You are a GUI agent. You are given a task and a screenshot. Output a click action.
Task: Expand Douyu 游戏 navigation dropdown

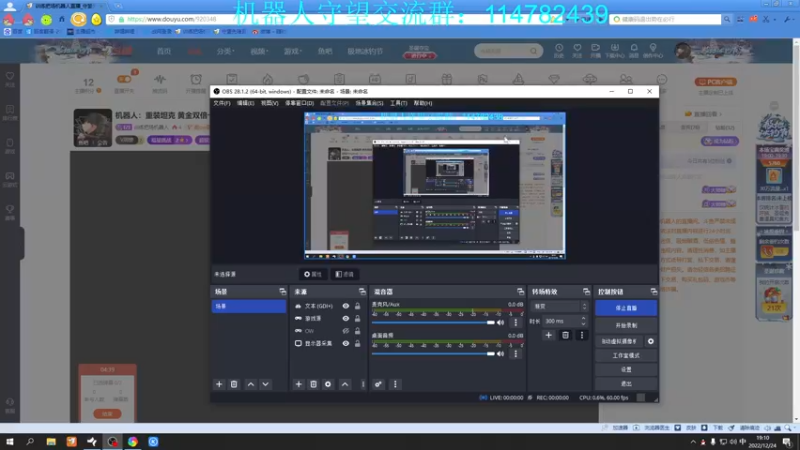tap(293, 51)
